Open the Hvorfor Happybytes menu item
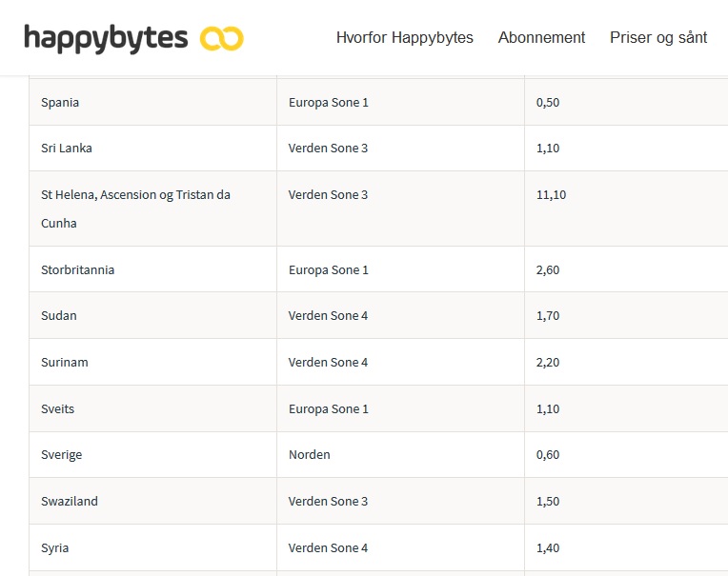Image resolution: width=728 pixels, height=576 pixels. coord(404,37)
